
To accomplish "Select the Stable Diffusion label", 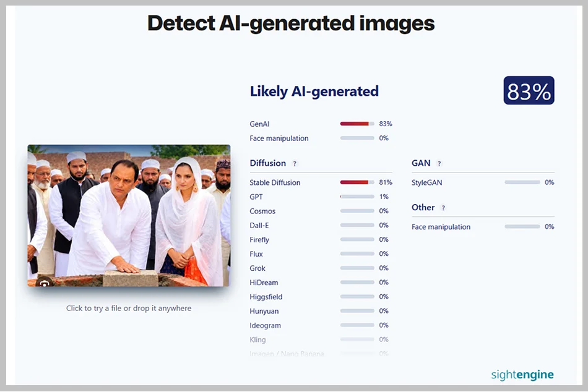I will tap(275, 182).
